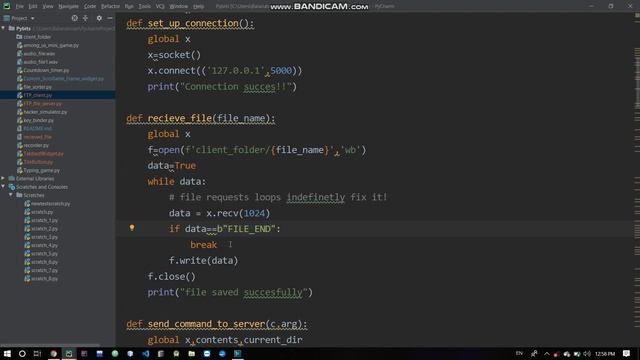Show hidden system tray icons chevron
The image size is (640, 360).
(x=547, y=353)
